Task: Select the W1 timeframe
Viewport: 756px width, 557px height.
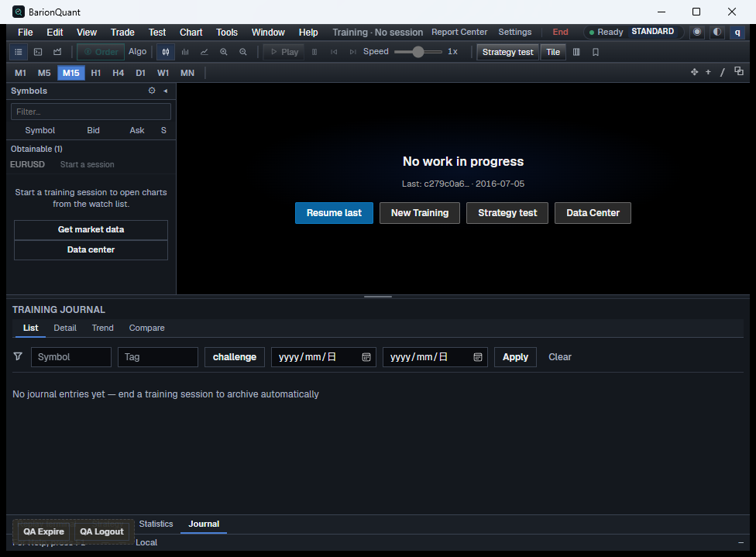Action: pos(163,73)
